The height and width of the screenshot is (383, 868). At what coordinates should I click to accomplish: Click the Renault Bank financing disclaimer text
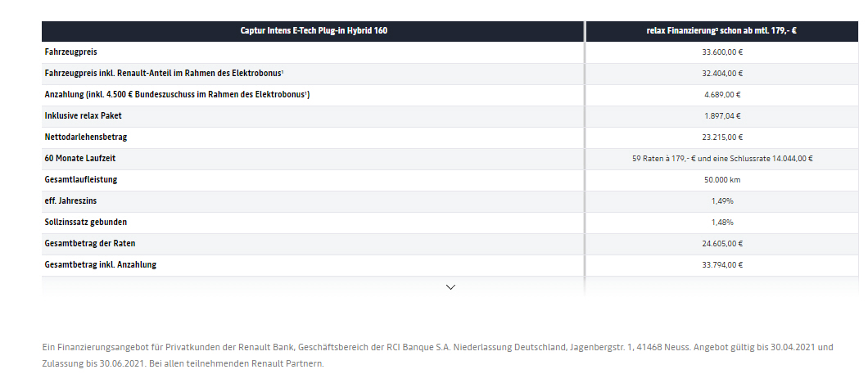437,355
